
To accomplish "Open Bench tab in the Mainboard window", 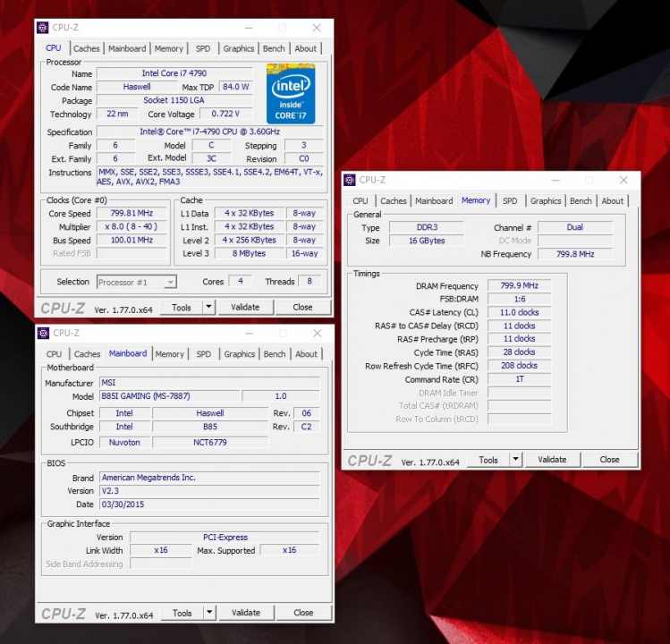I will tap(275, 354).
